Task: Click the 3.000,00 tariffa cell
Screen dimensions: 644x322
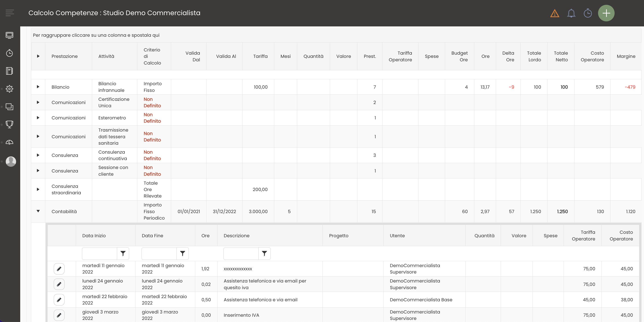Action: (x=258, y=212)
